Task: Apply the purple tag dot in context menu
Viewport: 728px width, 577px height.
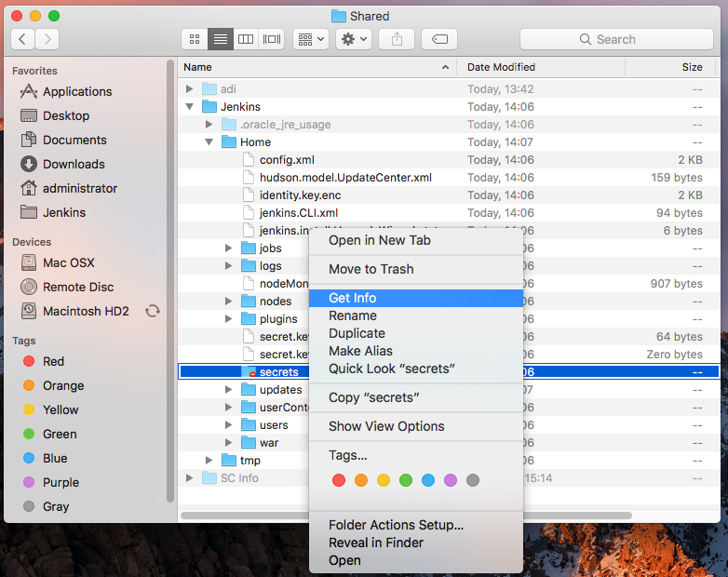Action: click(451, 480)
